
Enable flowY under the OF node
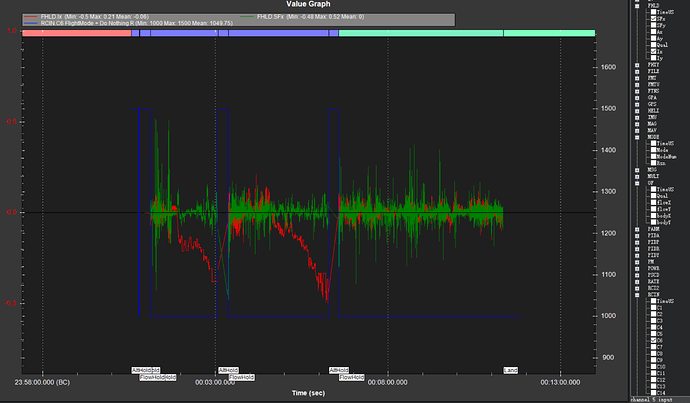[653, 209]
